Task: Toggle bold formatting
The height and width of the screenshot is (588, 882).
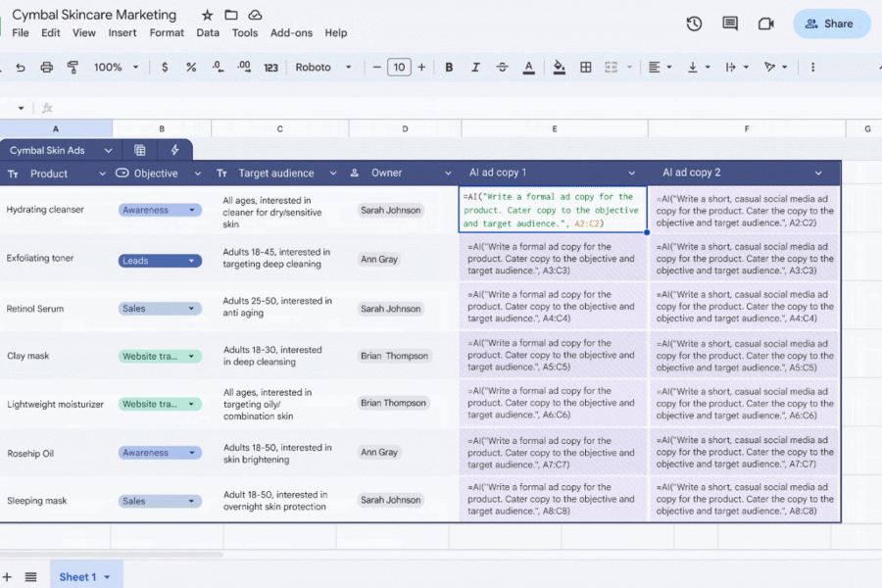Action: [449, 68]
